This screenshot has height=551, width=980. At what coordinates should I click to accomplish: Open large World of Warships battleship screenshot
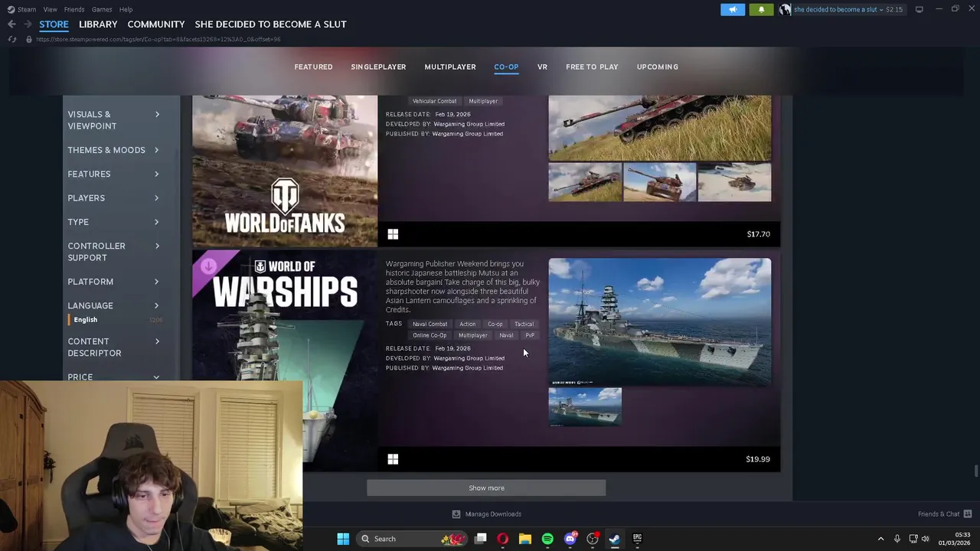(x=660, y=321)
